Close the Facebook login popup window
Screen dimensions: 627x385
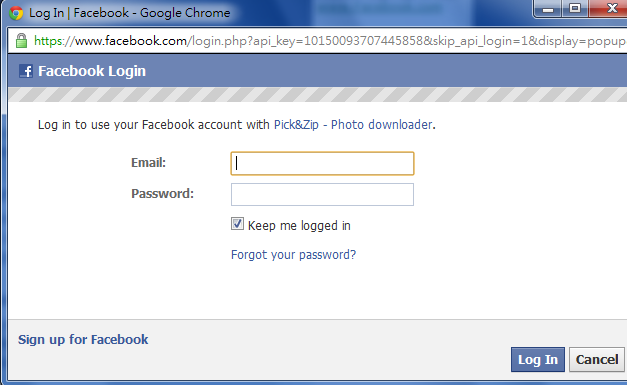click(x=609, y=8)
